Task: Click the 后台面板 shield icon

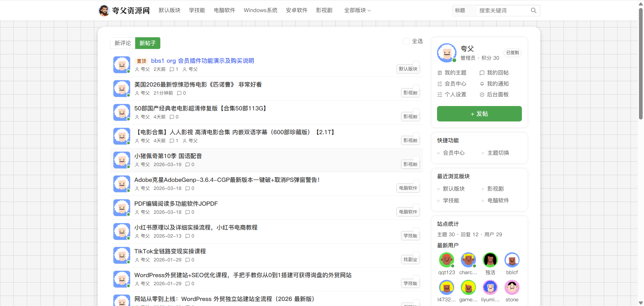Action: click(x=482, y=95)
